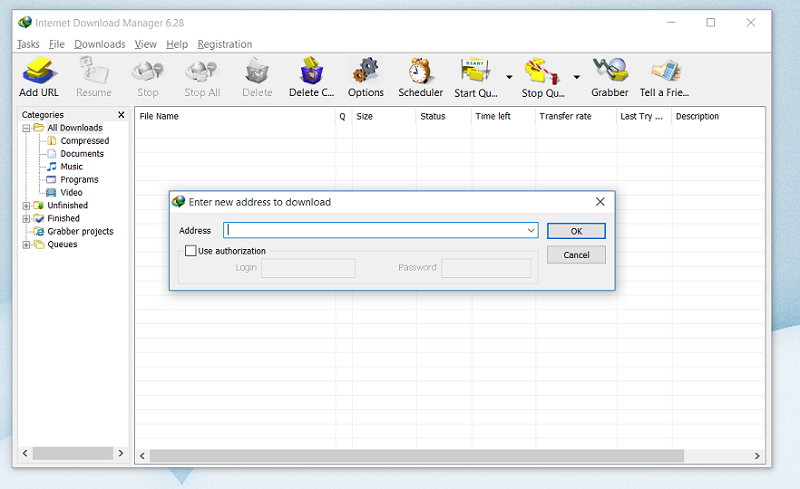Sort by Transfer rate column header
Screen dimensions: 800x489
tap(576, 116)
